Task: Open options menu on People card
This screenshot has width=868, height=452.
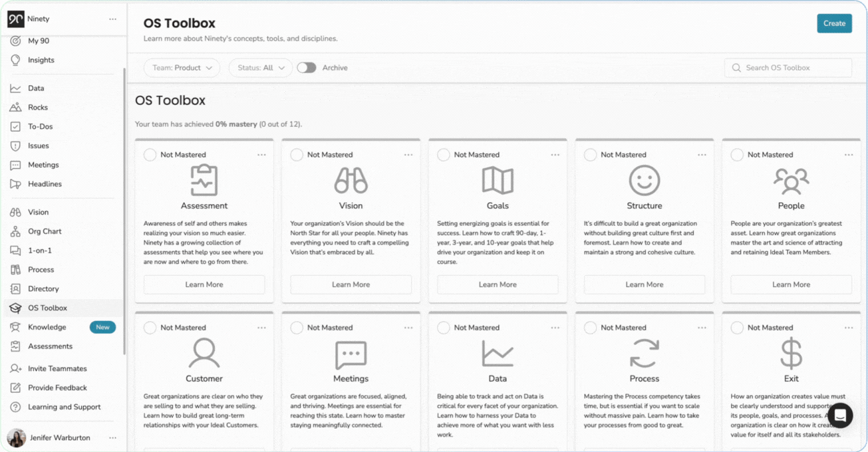Action: pos(849,155)
